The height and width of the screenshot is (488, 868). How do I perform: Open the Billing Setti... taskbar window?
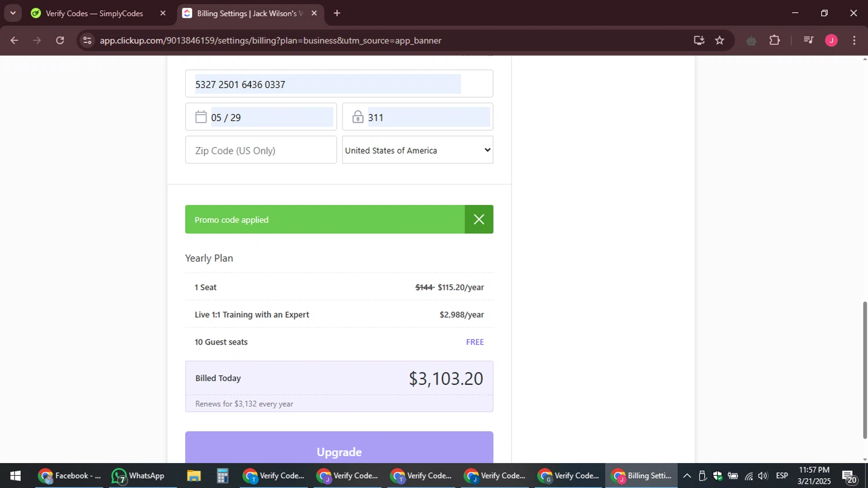click(641, 476)
